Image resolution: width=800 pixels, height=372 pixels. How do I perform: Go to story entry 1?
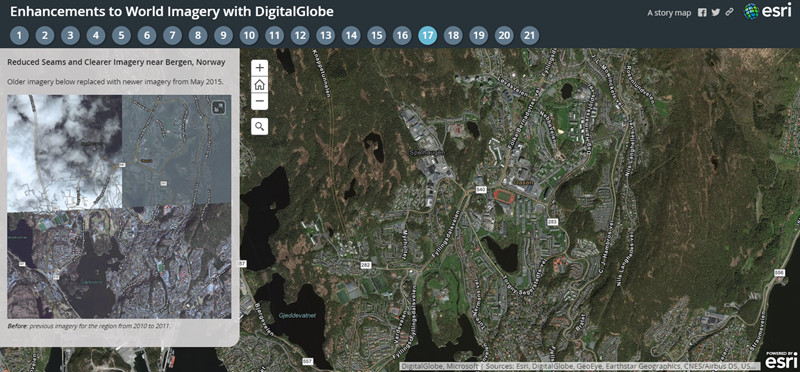point(19,36)
